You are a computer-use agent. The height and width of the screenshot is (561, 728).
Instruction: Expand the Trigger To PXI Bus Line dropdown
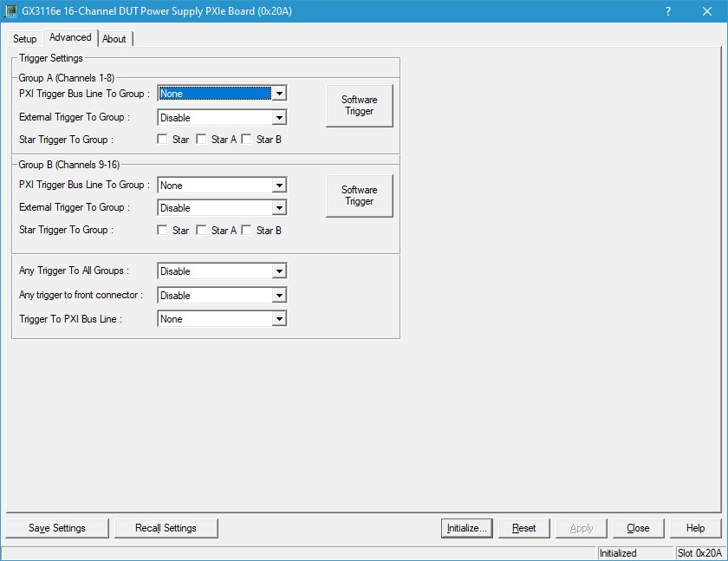coord(278,319)
